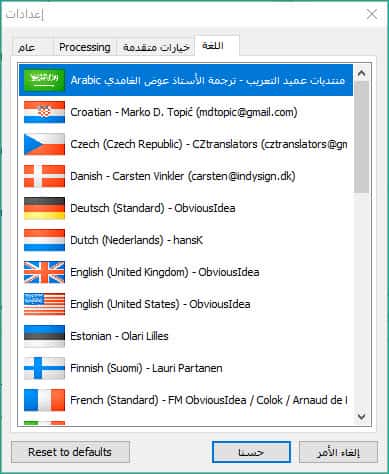Image resolution: width=389 pixels, height=474 pixels.
Task: Choose the Czech Republic flag icon
Action: pyautogui.click(x=44, y=144)
